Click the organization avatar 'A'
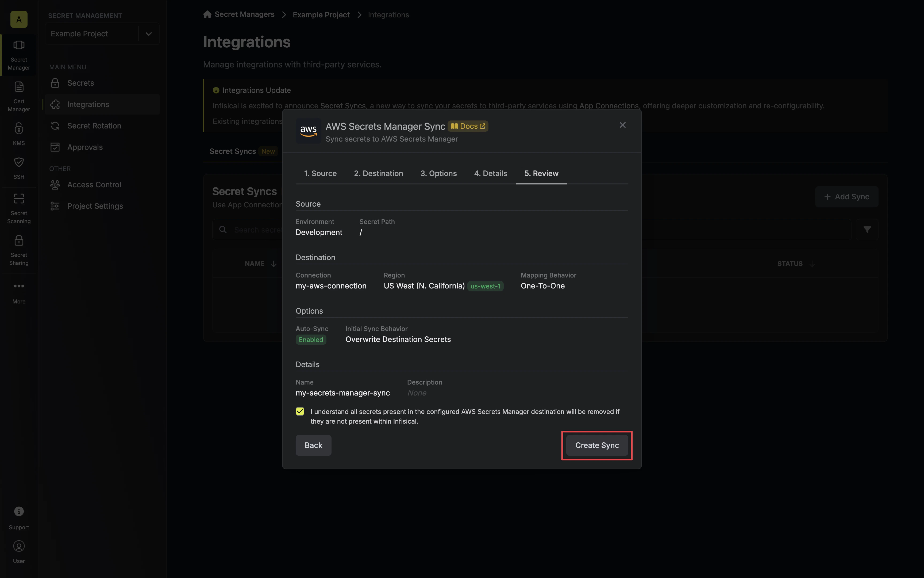The width and height of the screenshot is (924, 578). [19, 19]
